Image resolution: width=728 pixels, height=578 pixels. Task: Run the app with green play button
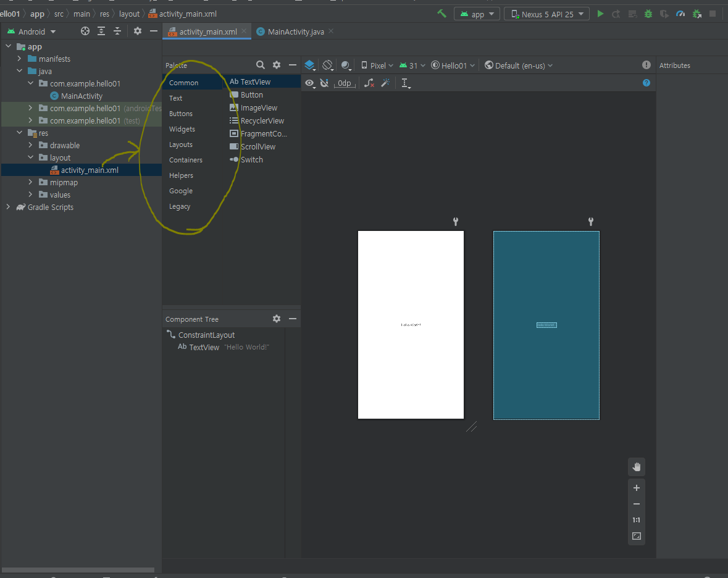click(x=600, y=14)
